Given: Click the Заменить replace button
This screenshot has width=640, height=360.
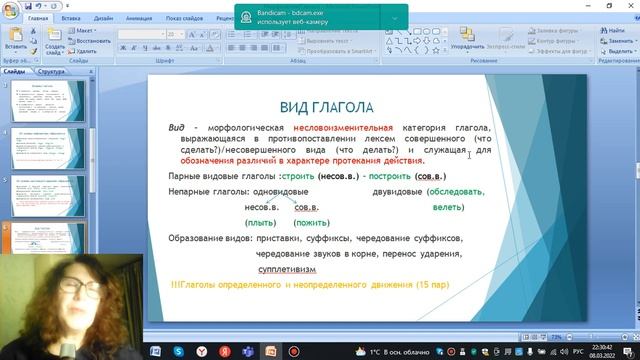Looking at the screenshot, I should (619, 41).
